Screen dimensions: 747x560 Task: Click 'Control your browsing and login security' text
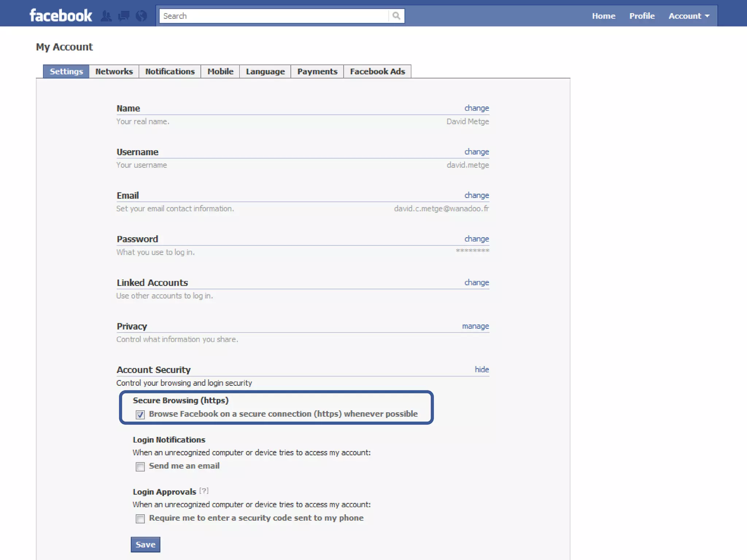[184, 383]
